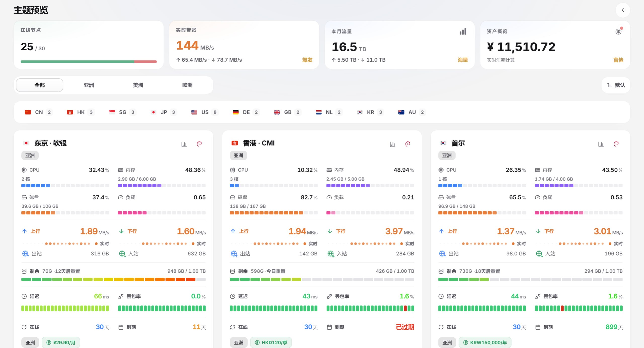
Task: Click the Australia flag icon in the AU filter
Action: [x=401, y=112]
